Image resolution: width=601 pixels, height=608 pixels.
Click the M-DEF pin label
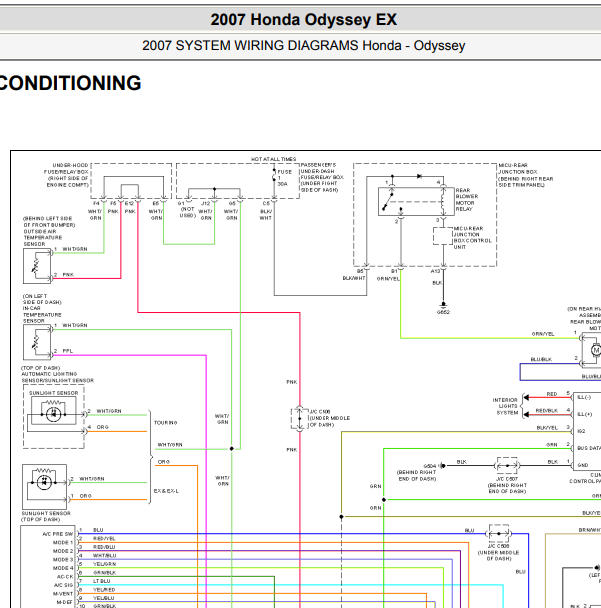(64, 602)
